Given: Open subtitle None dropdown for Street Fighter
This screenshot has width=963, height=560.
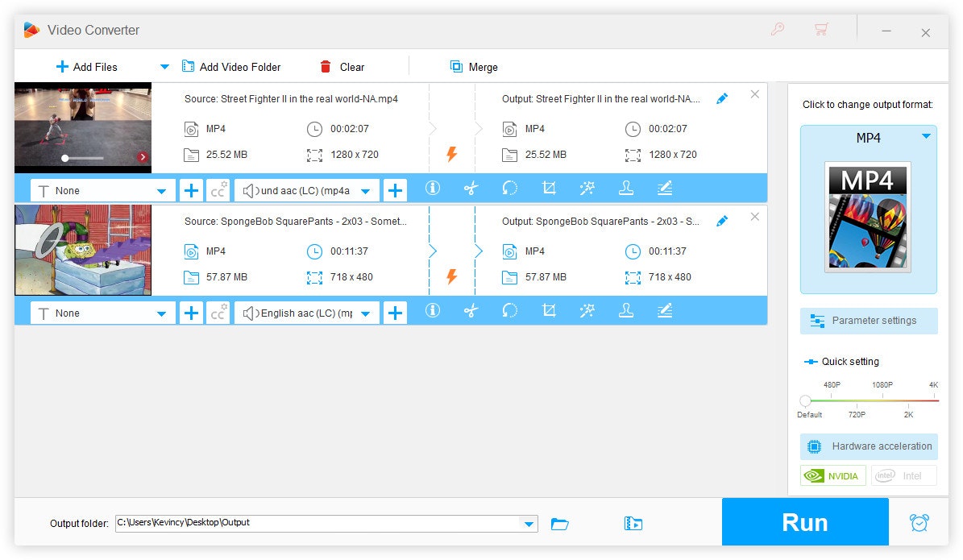Looking at the screenshot, I should (x=102, y=191).
